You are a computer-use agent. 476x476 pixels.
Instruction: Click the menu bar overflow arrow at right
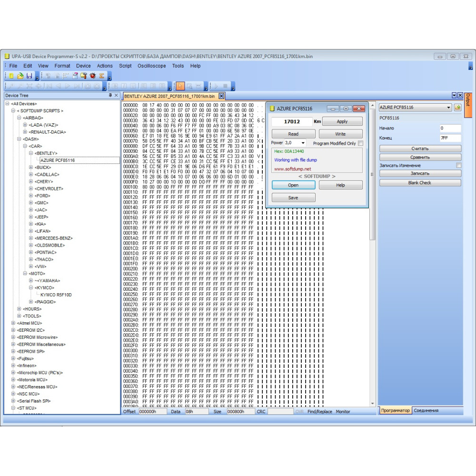click(x=471, y=66)
